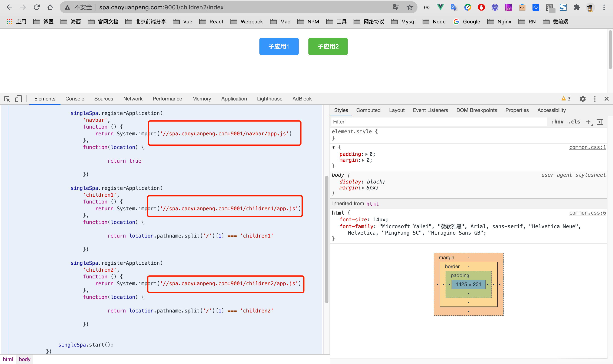Viewport: 613px width, 364px height.
Task: Click the blue 子应用1 button
Action: pos(279,46)
